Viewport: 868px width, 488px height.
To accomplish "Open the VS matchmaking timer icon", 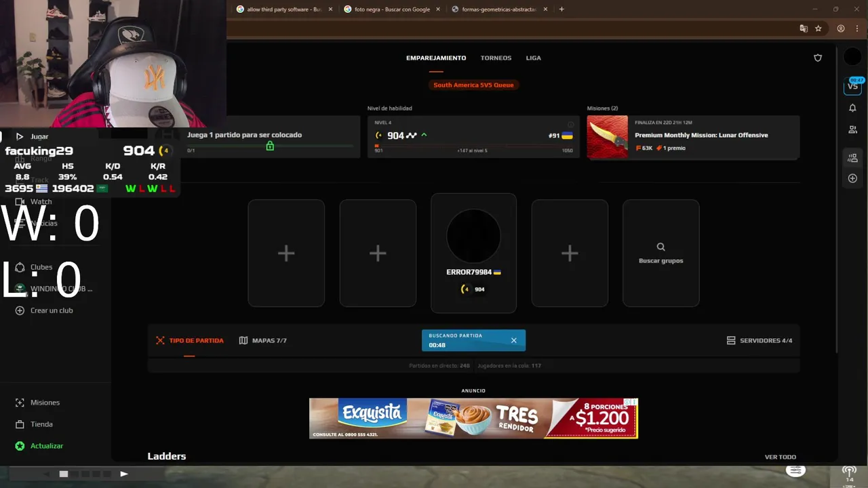I will 852,85.
